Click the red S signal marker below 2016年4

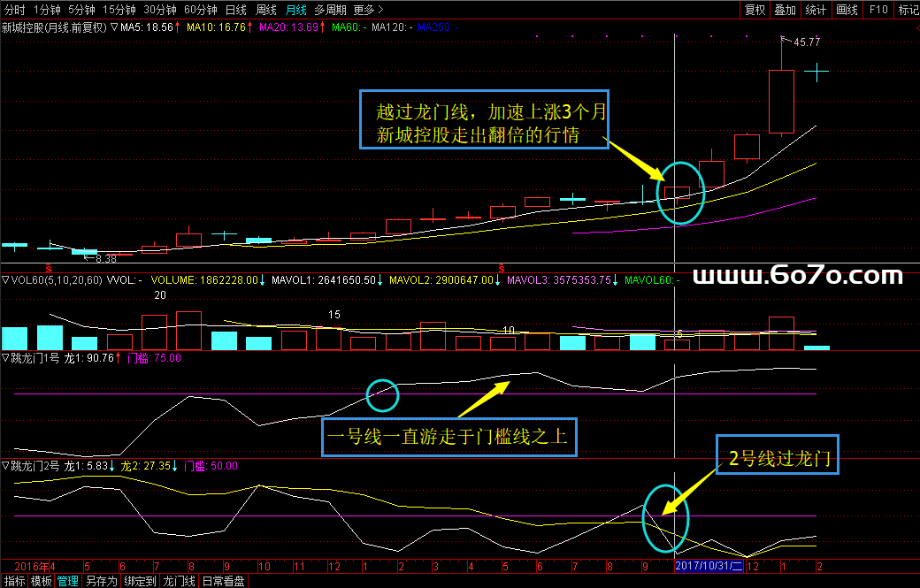coord(48,266)
